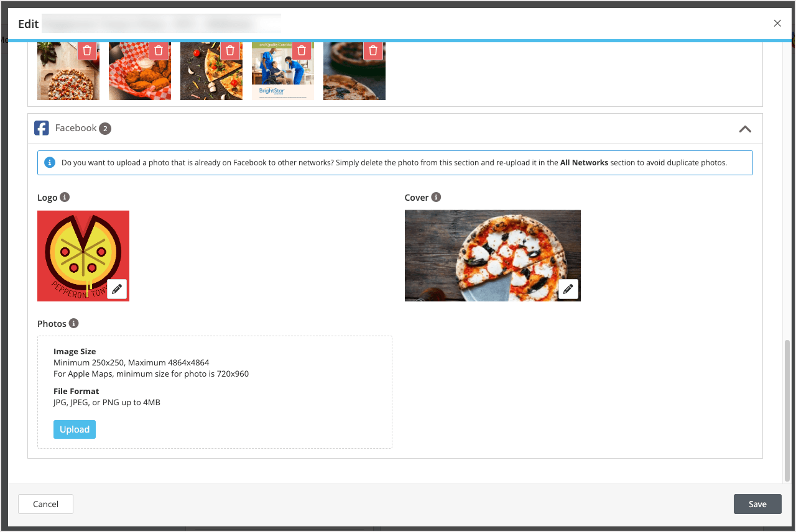Collapse the Facebook section

[745, 129]
